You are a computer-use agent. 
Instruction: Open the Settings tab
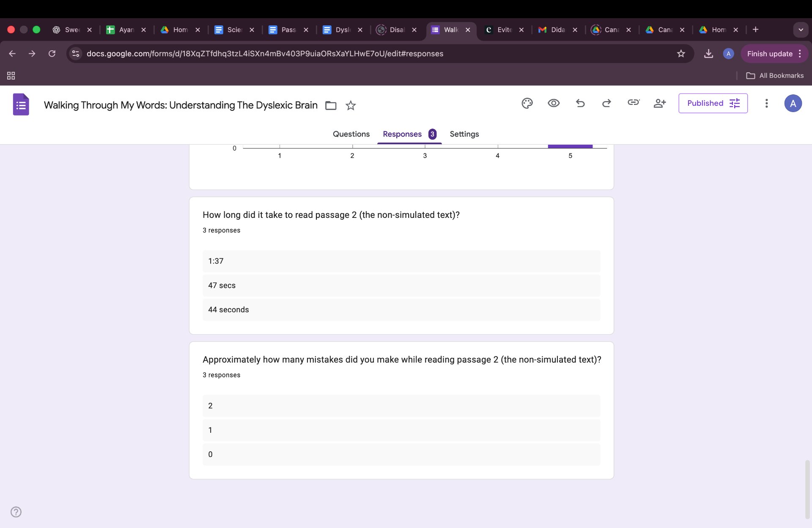coord(464,134)
